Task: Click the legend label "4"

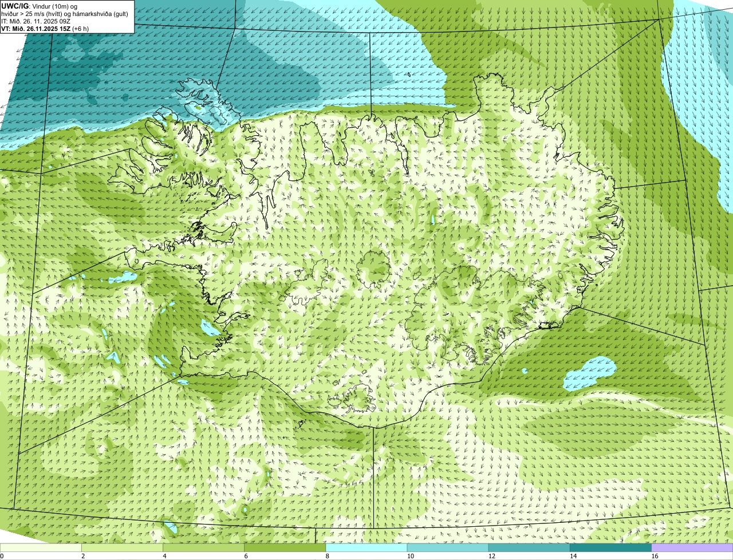Action: (164, 556)
